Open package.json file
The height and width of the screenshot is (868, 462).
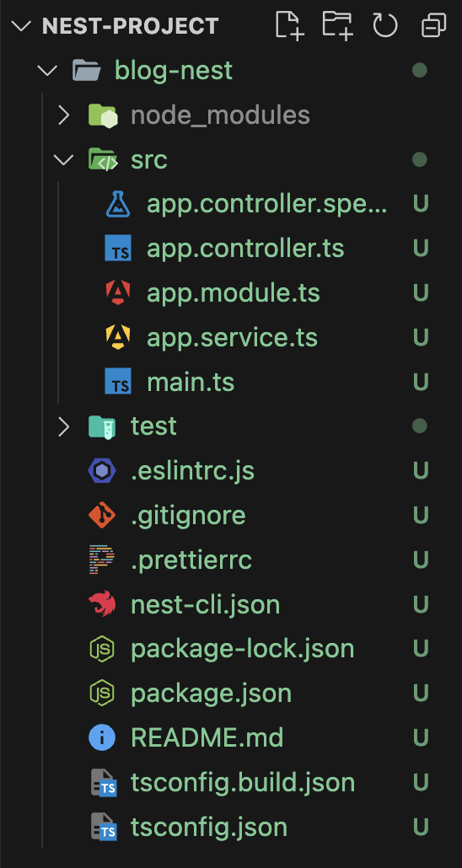(x=211, y=693)
